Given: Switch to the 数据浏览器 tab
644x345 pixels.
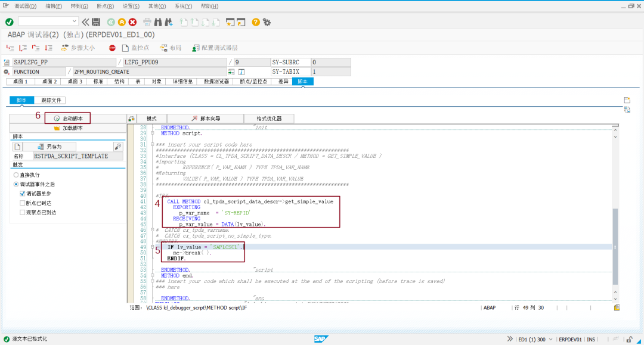Looking at the screenshot, I should [216, 82].
